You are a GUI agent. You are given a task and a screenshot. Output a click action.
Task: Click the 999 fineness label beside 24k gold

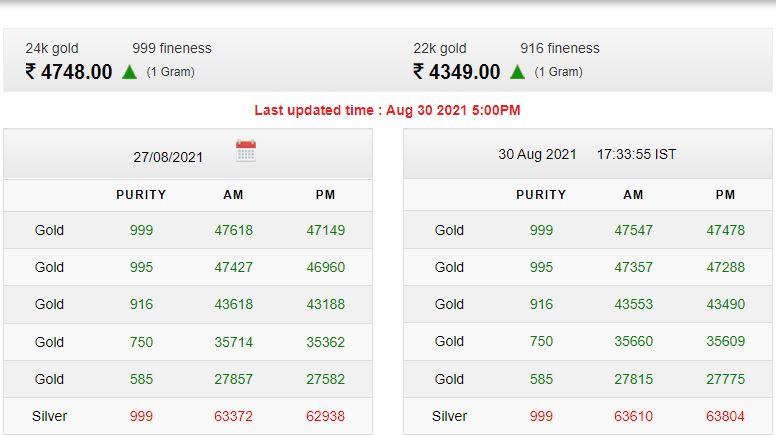172,48
